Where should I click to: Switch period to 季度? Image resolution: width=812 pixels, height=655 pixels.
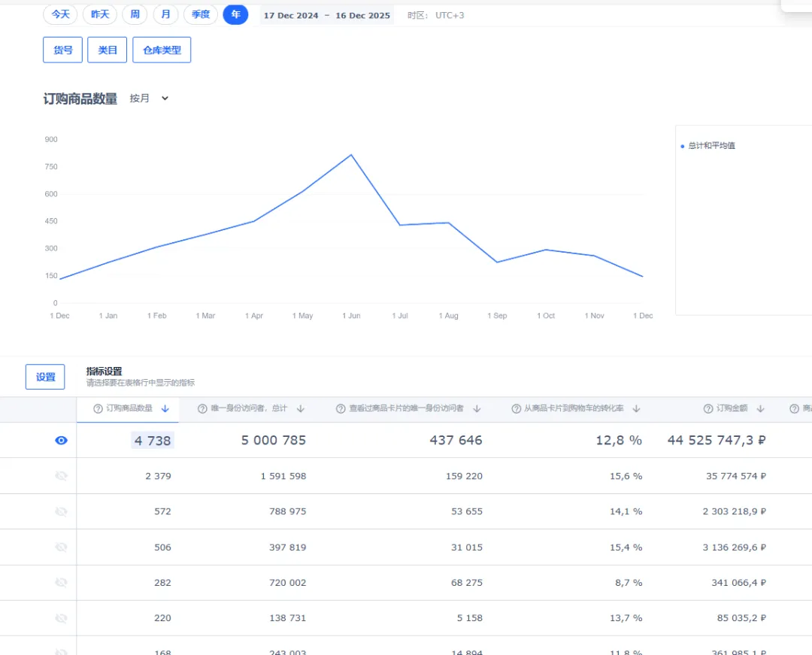point(201,14)
